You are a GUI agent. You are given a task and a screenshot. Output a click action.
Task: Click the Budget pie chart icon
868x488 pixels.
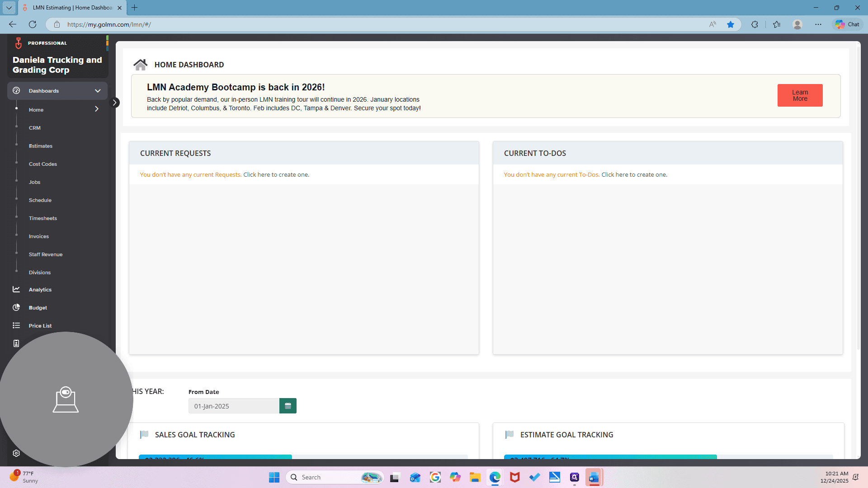[16, 307]
